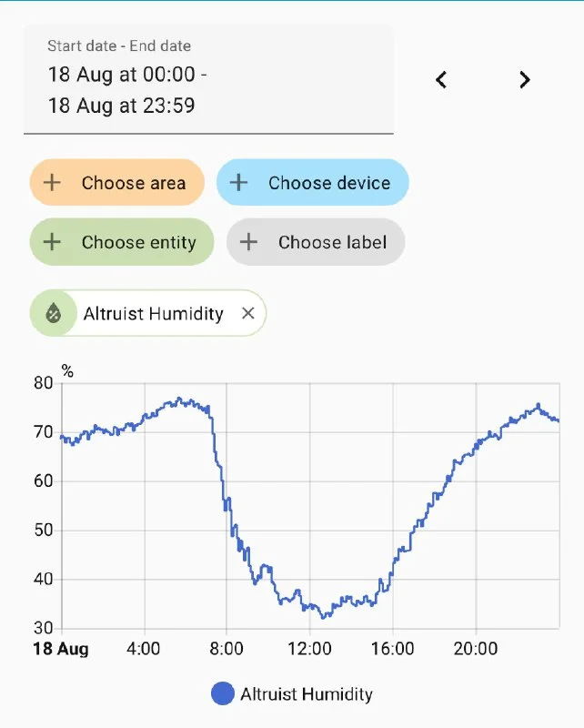Click the 12:00 label on time axis
The width and height of the screenshot is (584, 728).
click(x=309, y=649)
